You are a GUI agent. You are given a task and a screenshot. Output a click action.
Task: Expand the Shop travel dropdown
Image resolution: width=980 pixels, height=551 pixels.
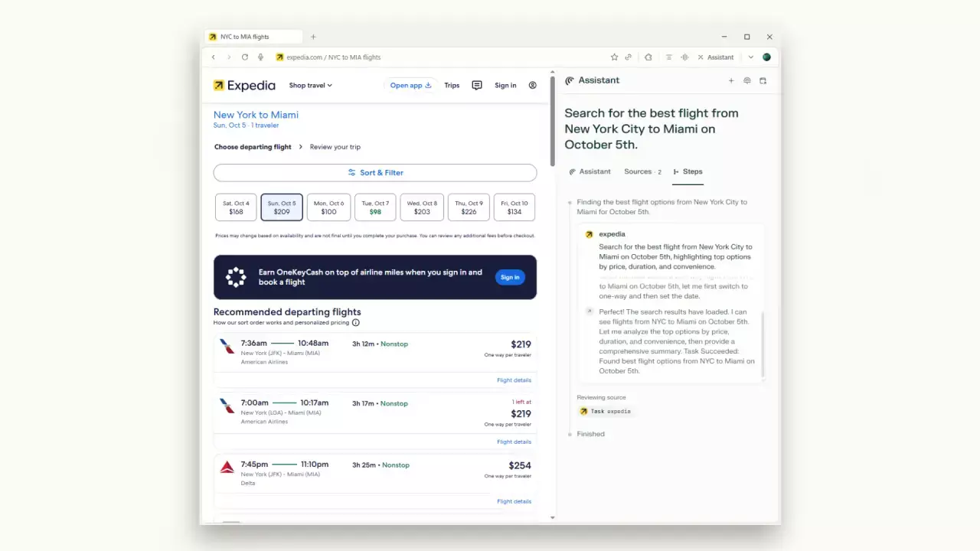coord(310,86)
